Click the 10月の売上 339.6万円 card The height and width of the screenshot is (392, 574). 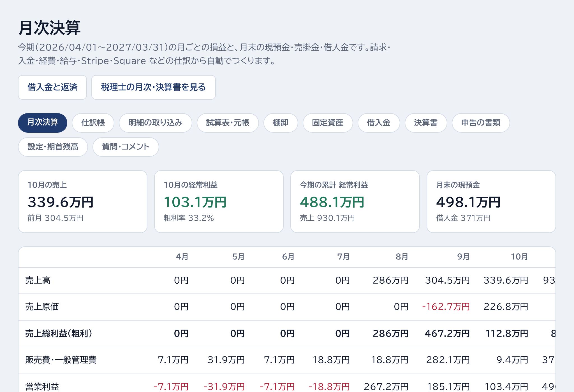pyautogui.click(x=83, y=202)
